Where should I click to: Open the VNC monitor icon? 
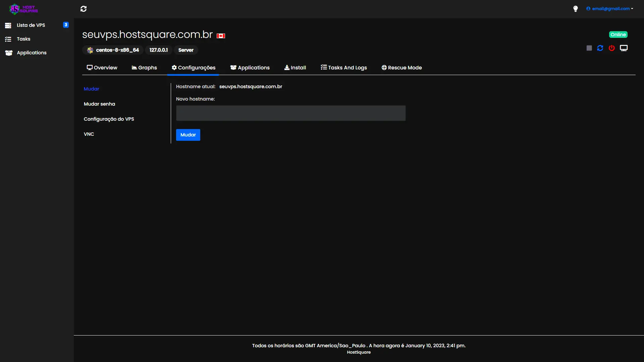[x=624, y=48]
